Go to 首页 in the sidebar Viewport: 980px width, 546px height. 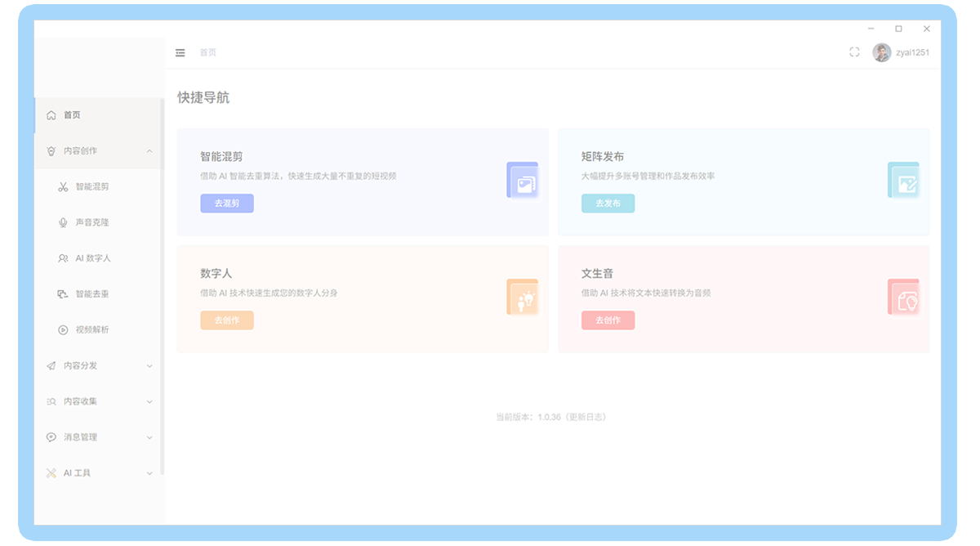pos(72,115)
